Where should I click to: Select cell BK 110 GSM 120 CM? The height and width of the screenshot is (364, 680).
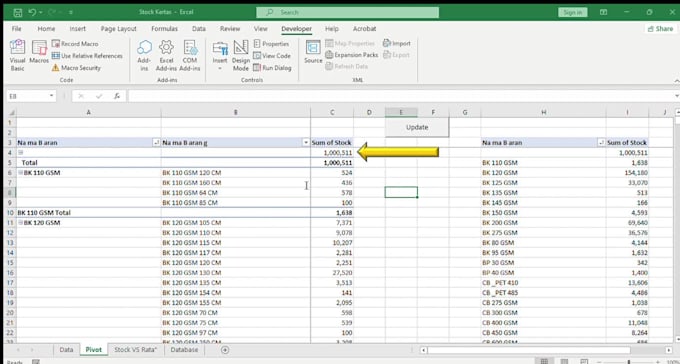tap(235, 173)
